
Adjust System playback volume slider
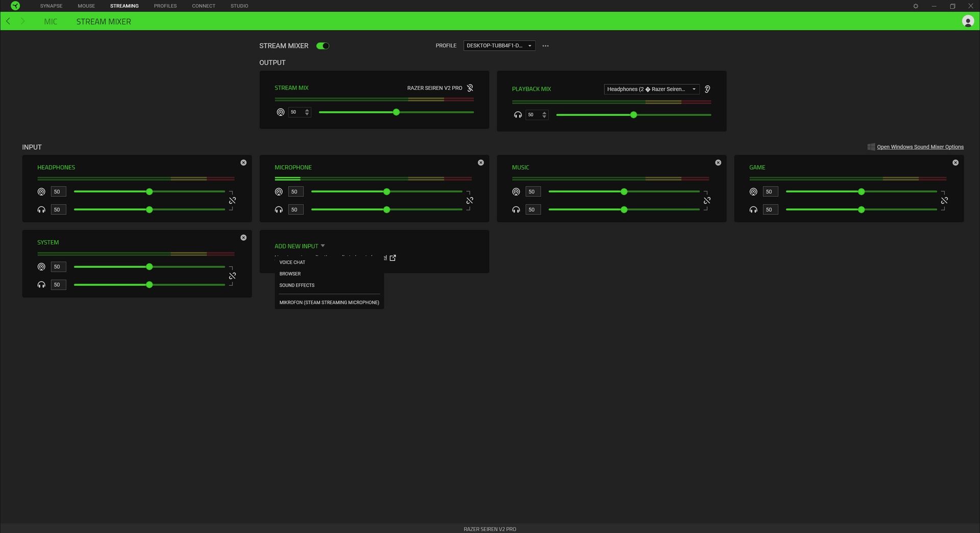[150, 285]
